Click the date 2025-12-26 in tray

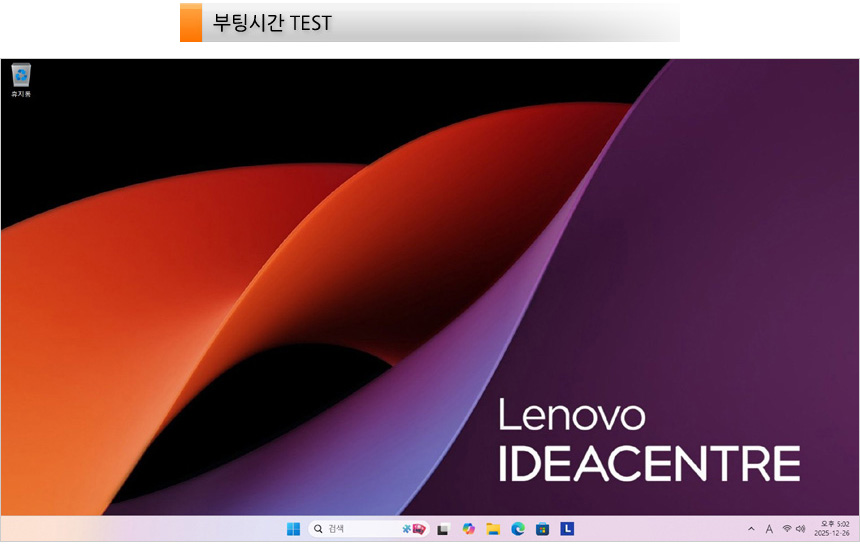(x=833, y=534)
